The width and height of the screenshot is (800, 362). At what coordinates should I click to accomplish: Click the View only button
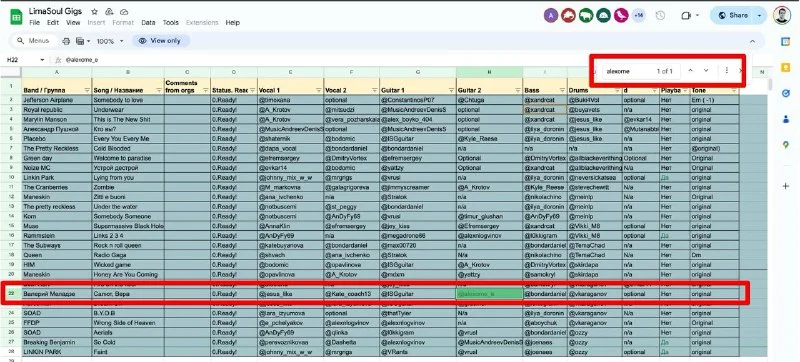click(x=161, y=41)
